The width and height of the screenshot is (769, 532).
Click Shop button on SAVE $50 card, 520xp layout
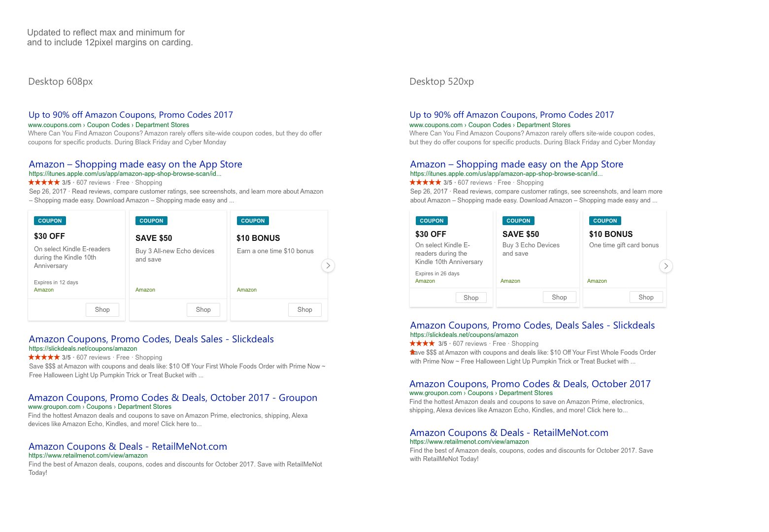pos(559,297)
